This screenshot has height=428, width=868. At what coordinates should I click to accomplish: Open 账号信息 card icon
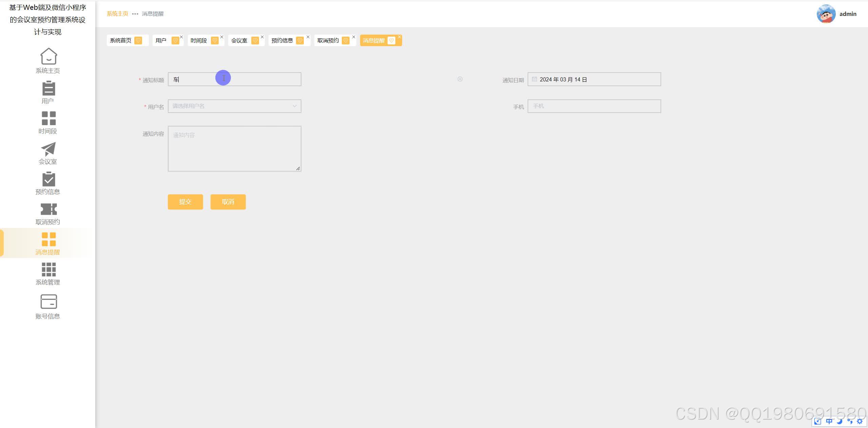tap(48, 301)
